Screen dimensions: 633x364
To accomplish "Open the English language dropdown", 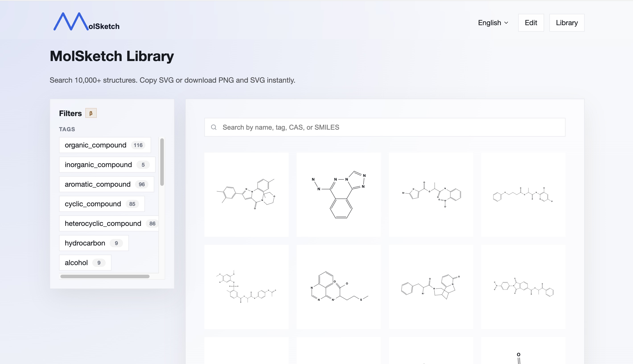I will pos(493,23).
